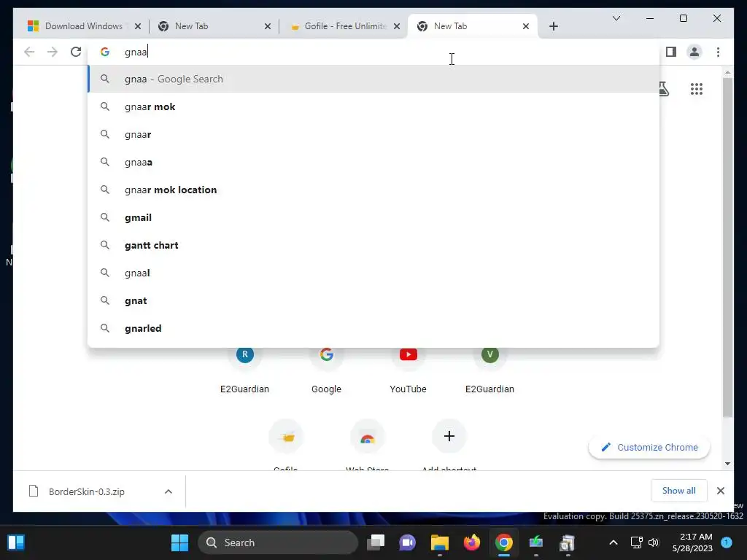Open the Web Store shortcut tile

(368, 444)
